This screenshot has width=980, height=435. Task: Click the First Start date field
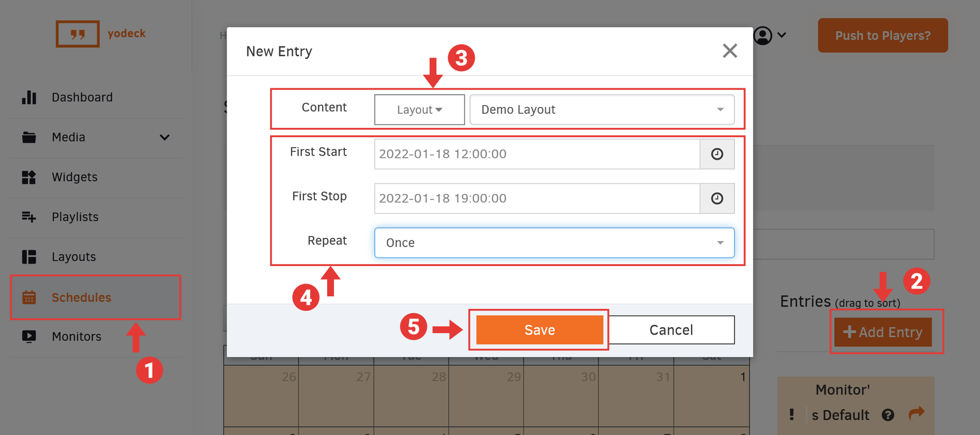click(537, 154)
